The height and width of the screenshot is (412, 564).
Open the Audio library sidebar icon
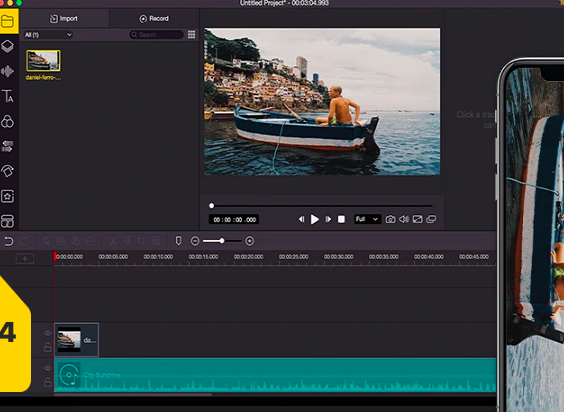pyautogui.click(x=8, y=71)
